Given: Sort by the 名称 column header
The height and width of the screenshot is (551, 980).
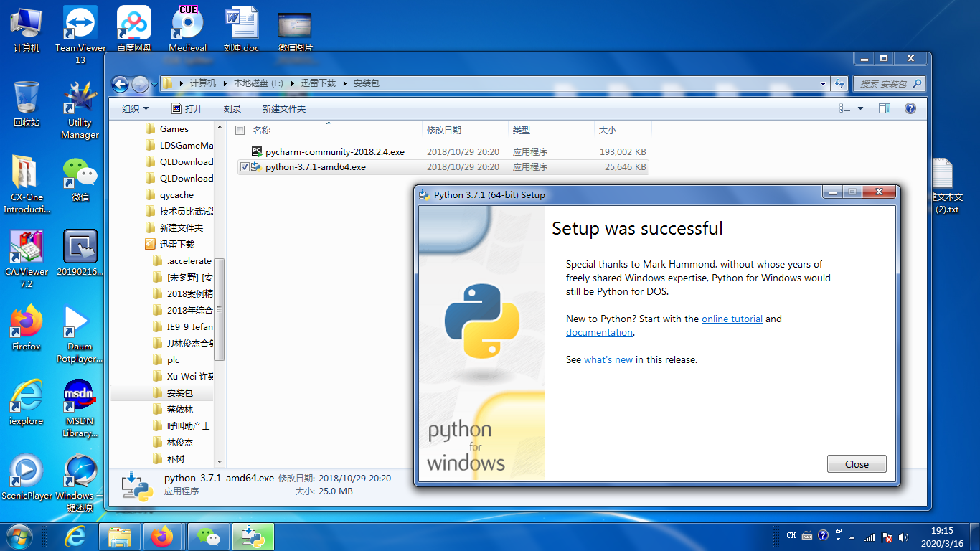Looking at the screenshot, I should click(262, 130).
